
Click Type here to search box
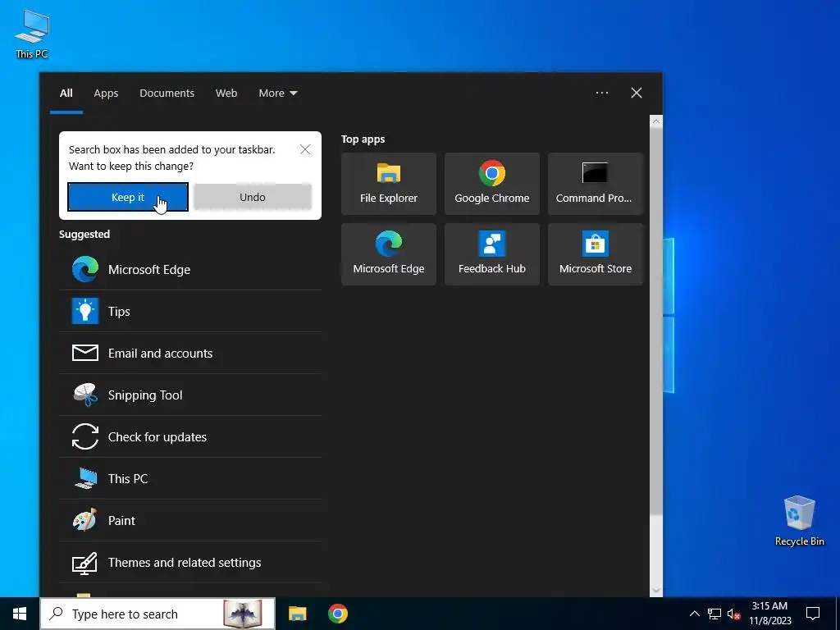pyautogui.click(x=157, y=614)
